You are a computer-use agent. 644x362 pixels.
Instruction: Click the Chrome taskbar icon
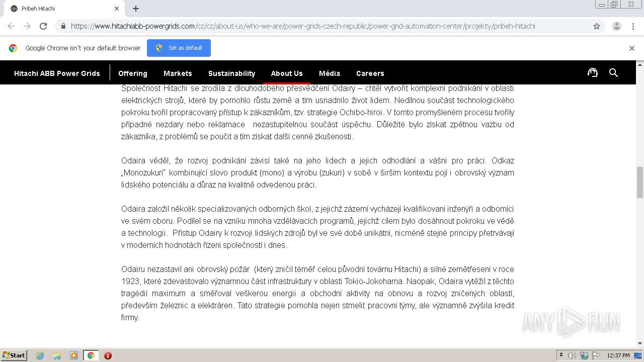pyautogui.click(x=91, y=355)
